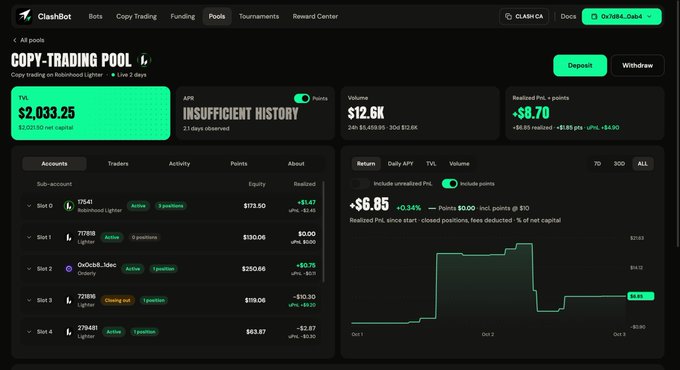This screenshot has width=680, height=370.
Task: Click the wallet icon beside 0x7d84..0ab4
Action: coord(594,16)
